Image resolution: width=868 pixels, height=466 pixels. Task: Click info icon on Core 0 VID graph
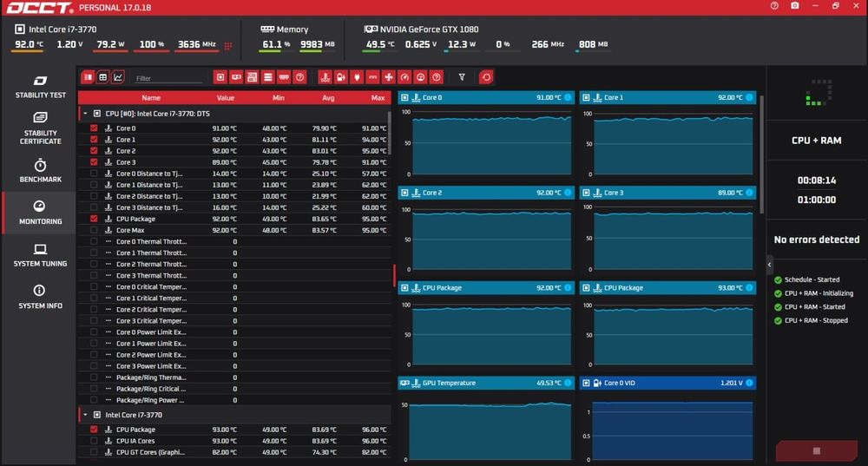[x=749, y=383]
